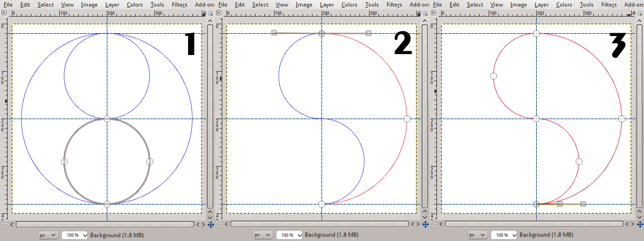The image size is (644, 241).
Task: Open Select menu in first window
Action: (46, 5)
